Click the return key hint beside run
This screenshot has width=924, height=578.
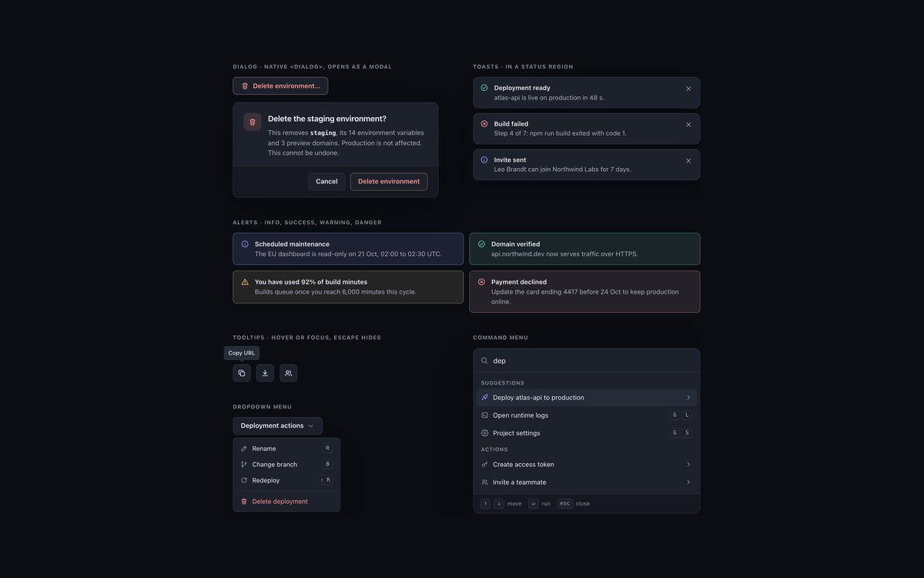tap(534, 503)
